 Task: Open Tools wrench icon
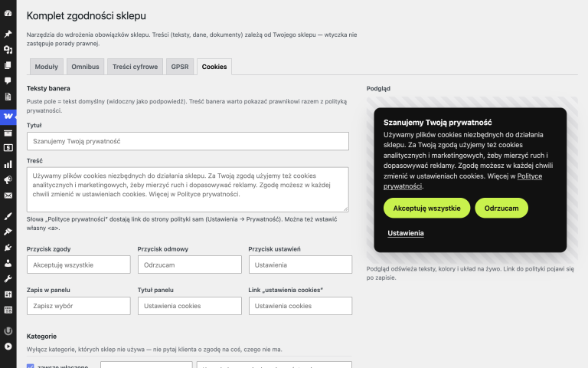pyautogui.click(x=8, y=278)
